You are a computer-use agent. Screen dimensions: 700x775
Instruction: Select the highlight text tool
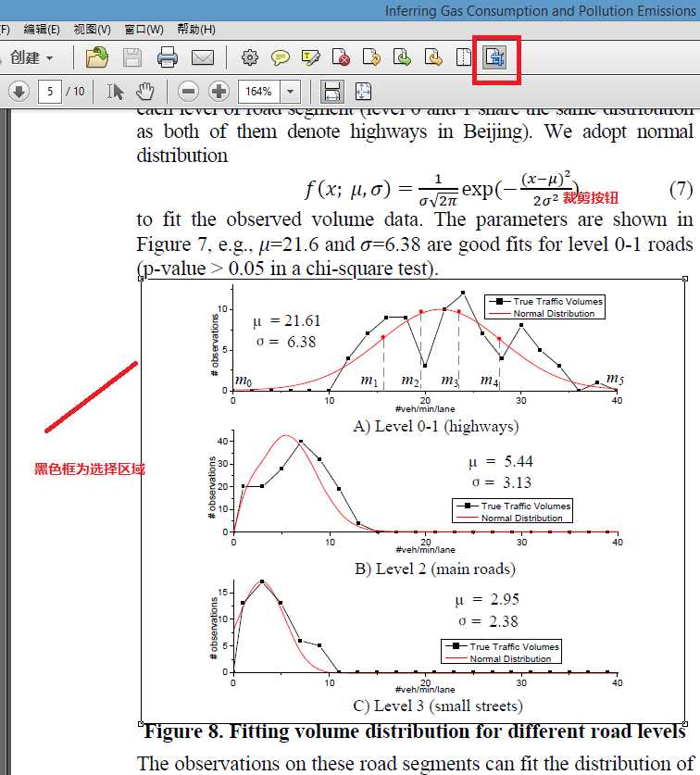311,57
